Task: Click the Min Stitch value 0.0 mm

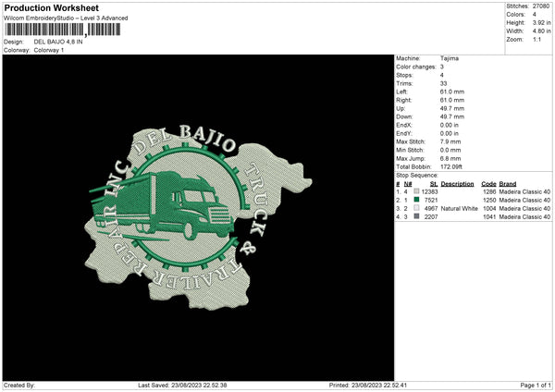Action: [x=450, y=150]
